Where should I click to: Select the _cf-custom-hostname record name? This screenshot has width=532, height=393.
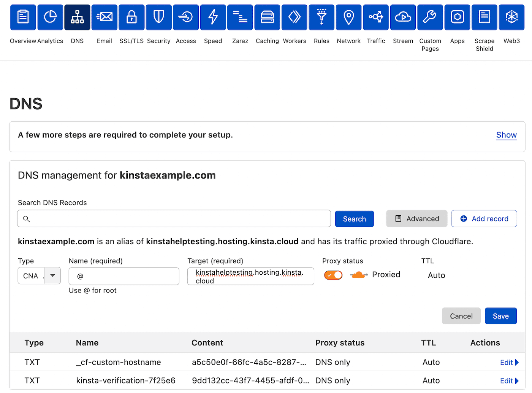[119, 363]
